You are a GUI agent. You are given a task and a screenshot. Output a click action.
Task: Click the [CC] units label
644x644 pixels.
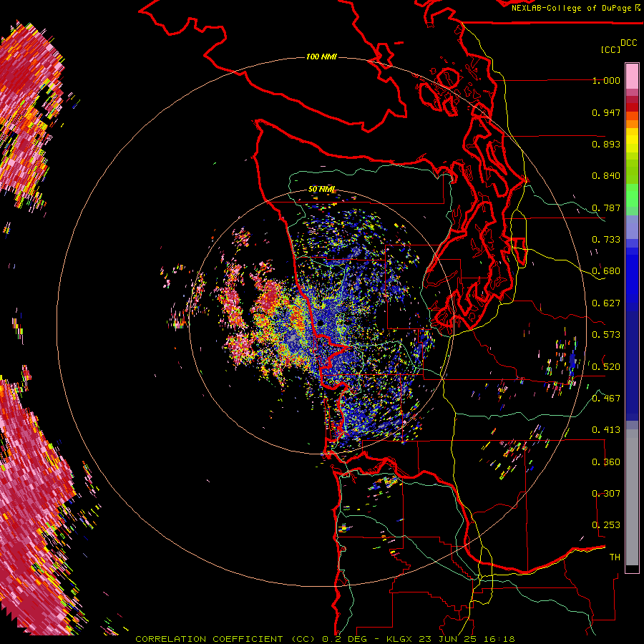click(610, 49)
